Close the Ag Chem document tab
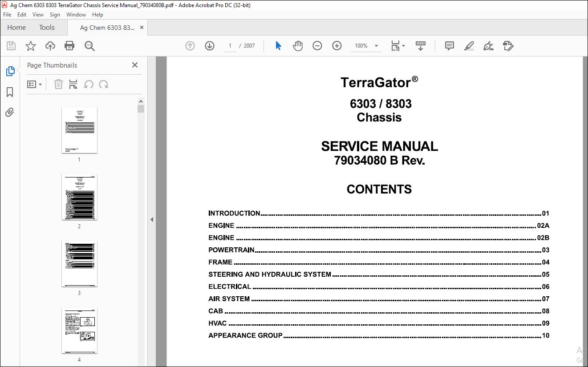 tap(142, 28)
